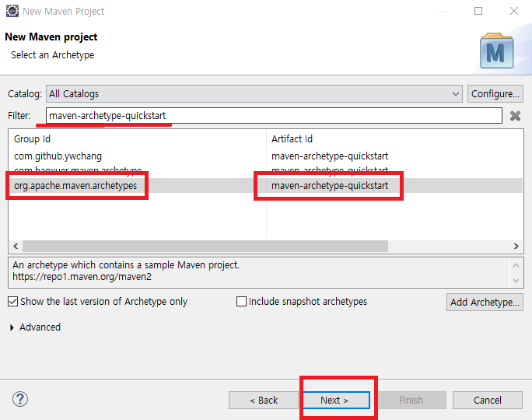Maximize the New Maven Project window
The image size is (532, 420).
click(478, 11)
